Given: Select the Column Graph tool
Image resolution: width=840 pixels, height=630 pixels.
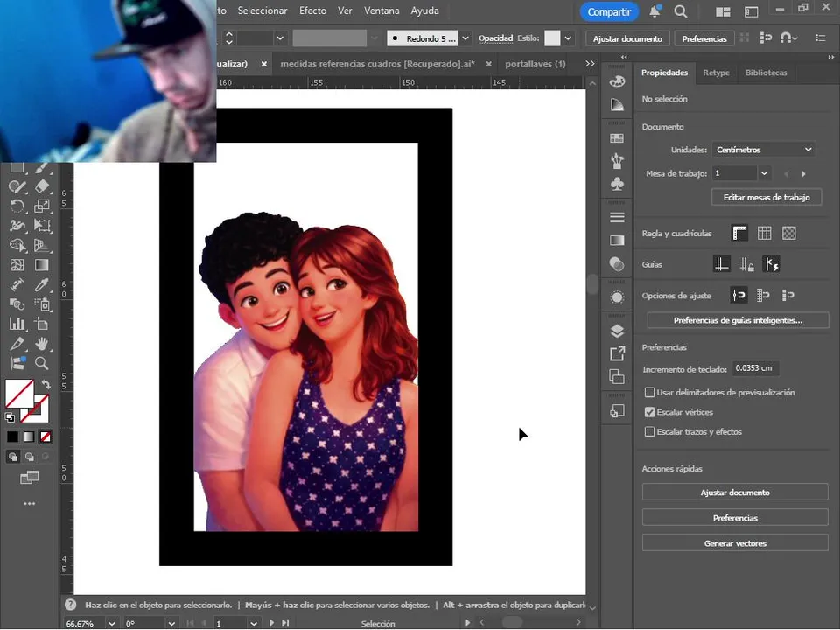Looking at the screenshot, I should point(17,324).
